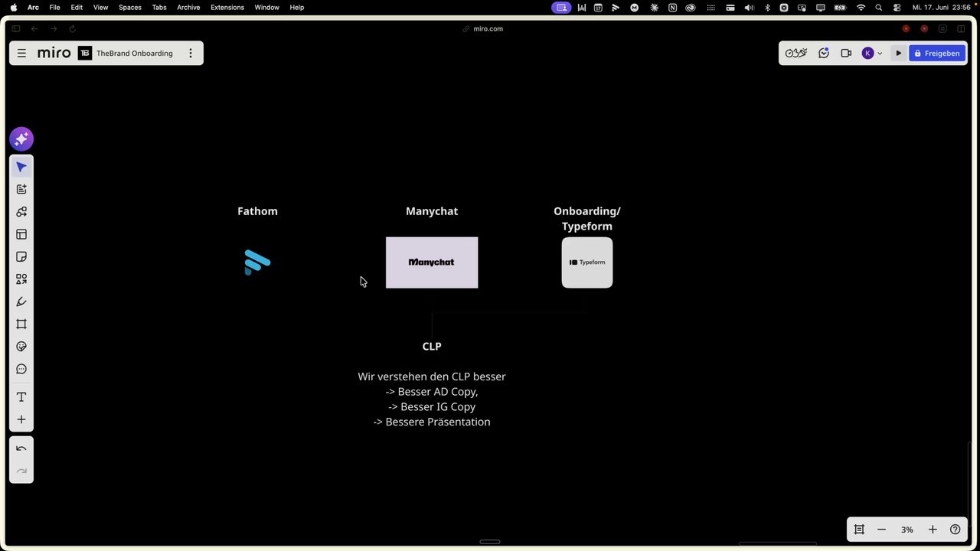Select the Manychat logo image

point(432,262)
